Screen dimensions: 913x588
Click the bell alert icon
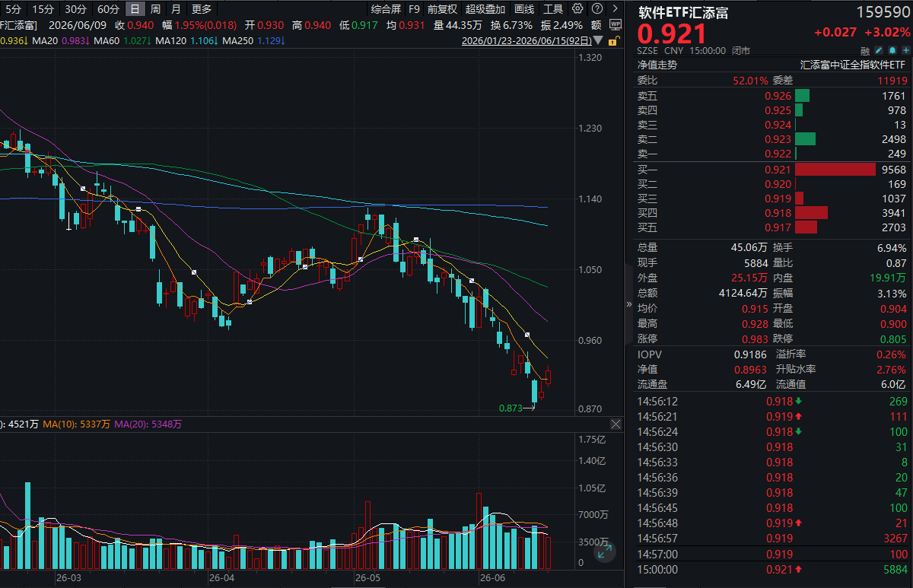[x=892, y=50]
